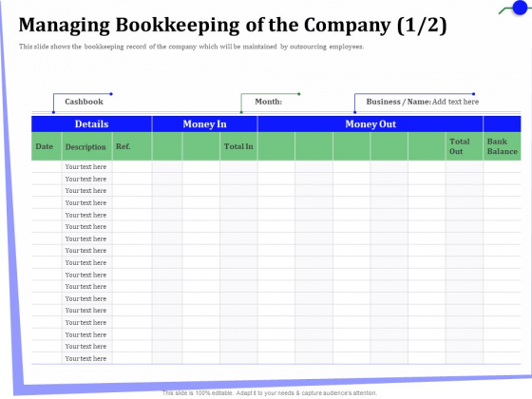Click the footer text This slide is 100% editable
Image resolution: width=532 pixels, height=399 pixels.
270,393
